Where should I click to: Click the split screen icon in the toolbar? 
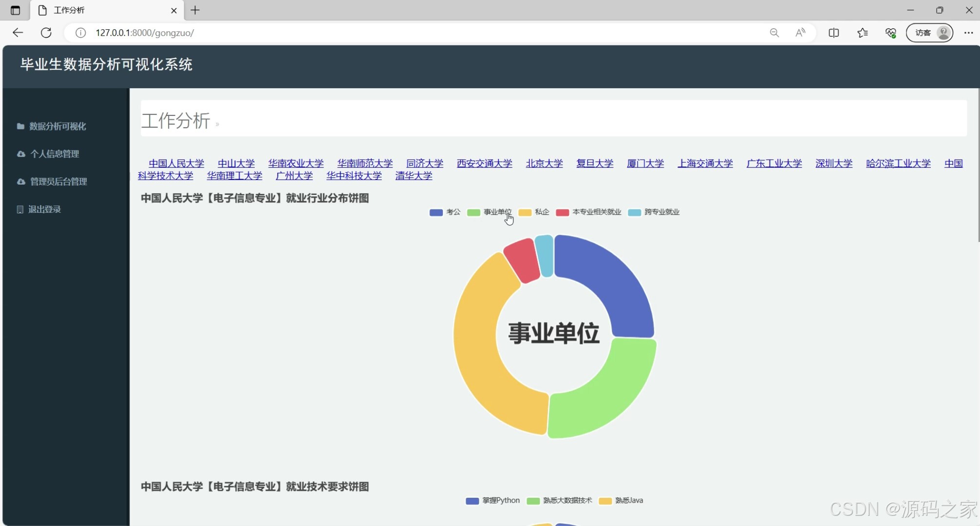pos(834,33)
